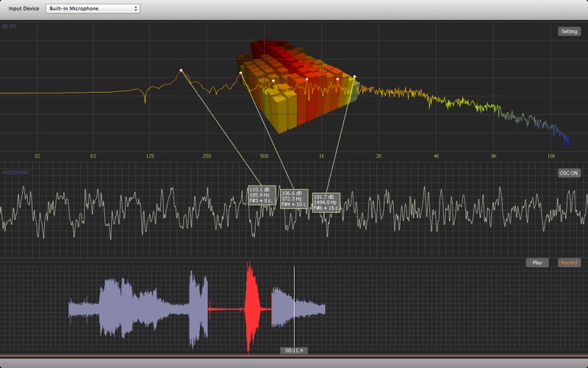Click the red selected waveform segment
The width and height of the screenshot is (588, 368).
[x=250, y=307]
